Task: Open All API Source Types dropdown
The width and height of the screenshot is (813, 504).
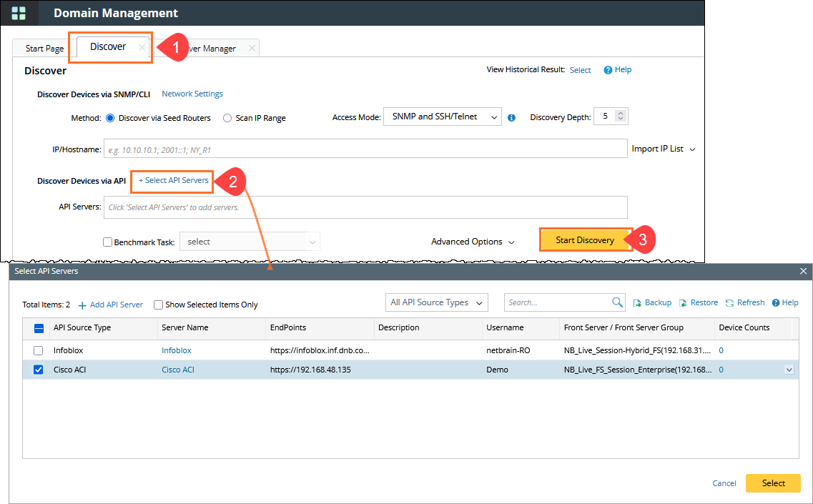Action: point(436,302)
